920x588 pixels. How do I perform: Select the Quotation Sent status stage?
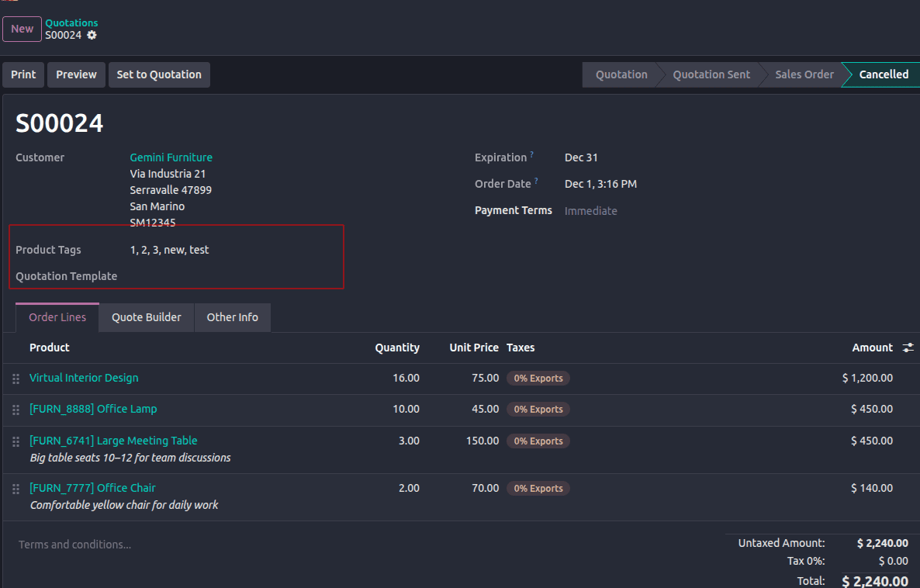pos(711,74)
